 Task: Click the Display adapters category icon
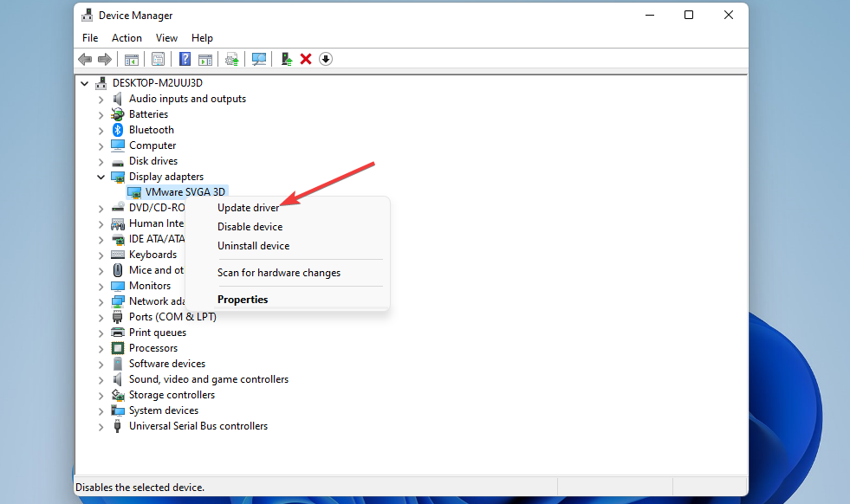[118, 177]
